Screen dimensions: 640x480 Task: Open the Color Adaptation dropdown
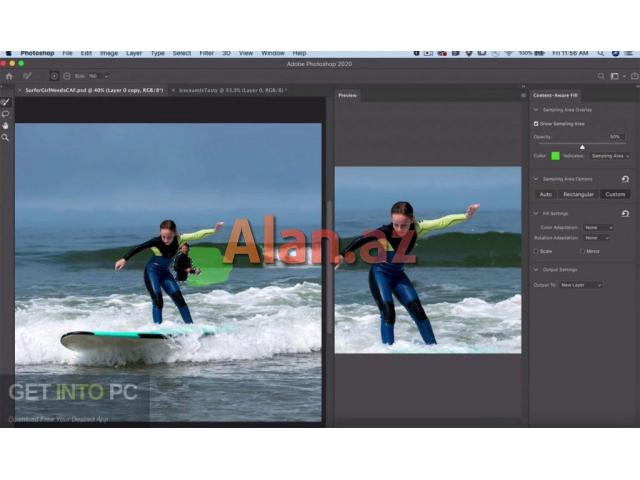point(598,227)
